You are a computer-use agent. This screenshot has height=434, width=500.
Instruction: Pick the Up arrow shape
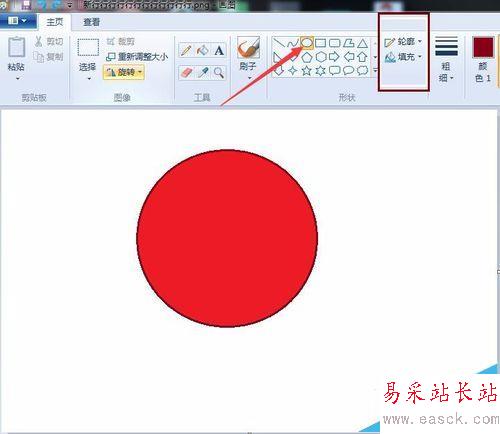click(362, 57)
